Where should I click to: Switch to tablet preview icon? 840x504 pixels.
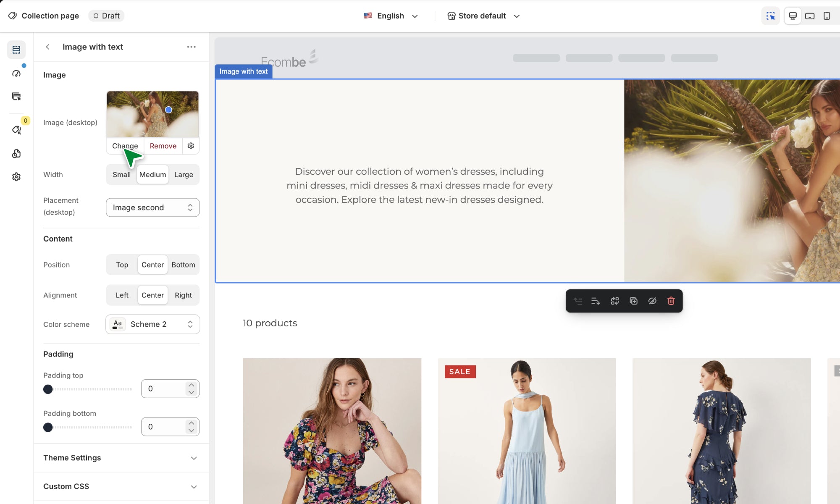pos(810,16)
